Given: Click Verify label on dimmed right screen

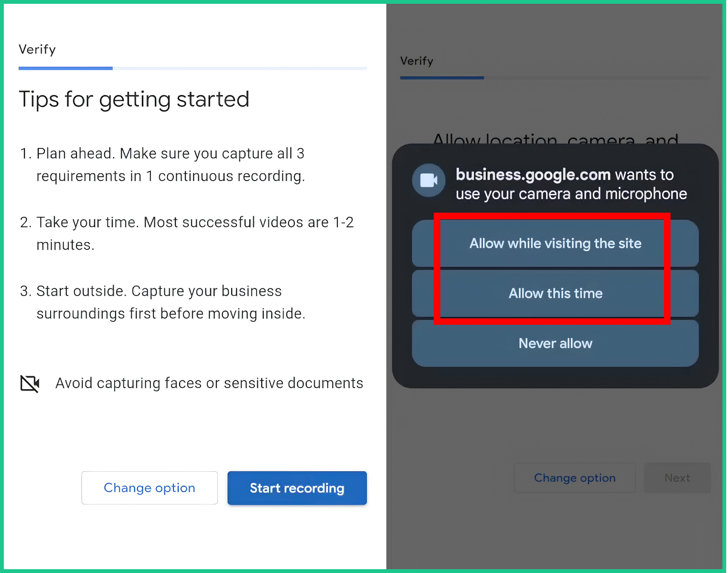Looking at the screenshot, I should click(x=417, y=61).
